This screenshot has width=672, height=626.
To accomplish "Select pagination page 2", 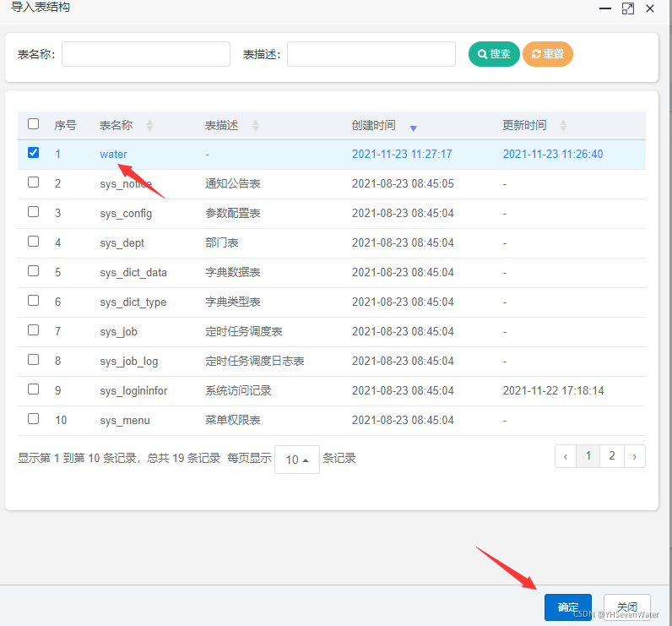I will (x=612, y=456).
